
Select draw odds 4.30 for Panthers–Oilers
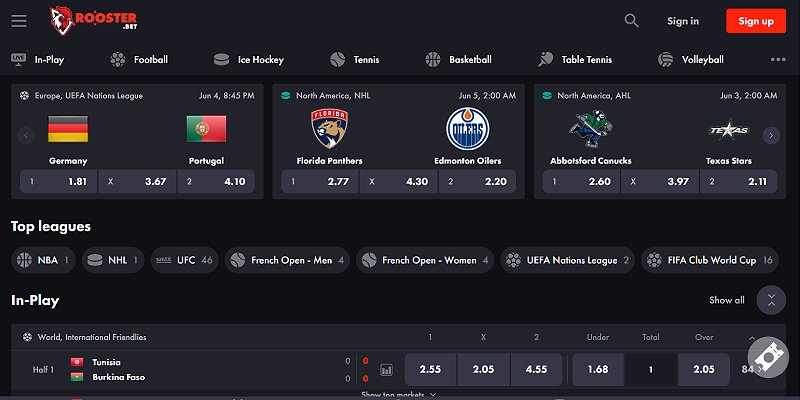pyautogui.click(x=398, y=181)
